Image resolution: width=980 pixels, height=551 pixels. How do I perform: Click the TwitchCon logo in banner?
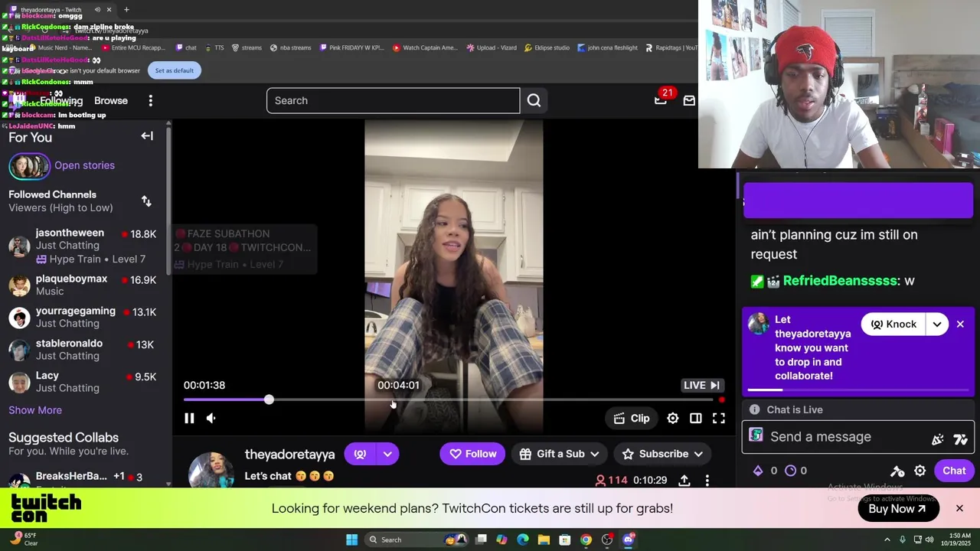[x=46, y=508]
